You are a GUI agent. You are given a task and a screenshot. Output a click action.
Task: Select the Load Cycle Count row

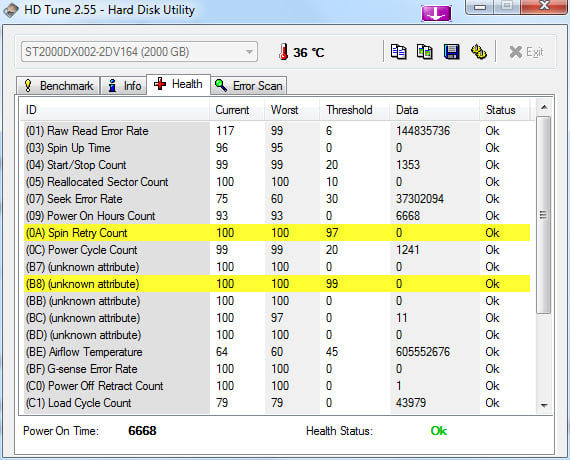click(277, 403)
